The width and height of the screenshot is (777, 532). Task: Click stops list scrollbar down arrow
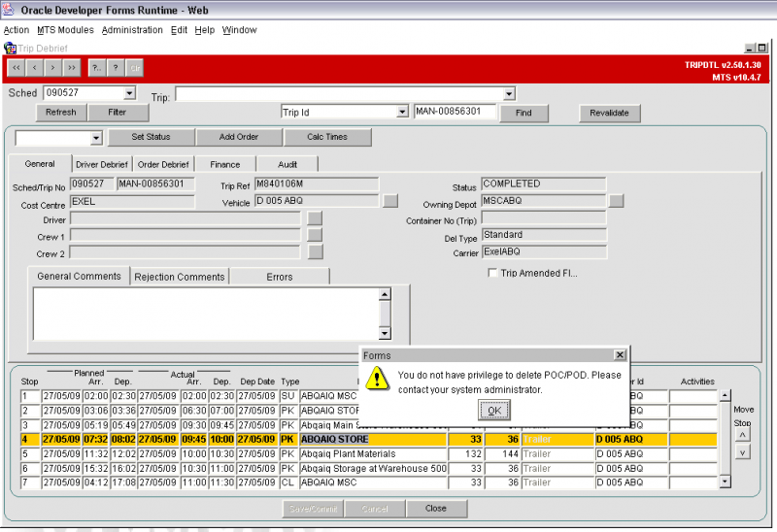click(x=725, y=481)
